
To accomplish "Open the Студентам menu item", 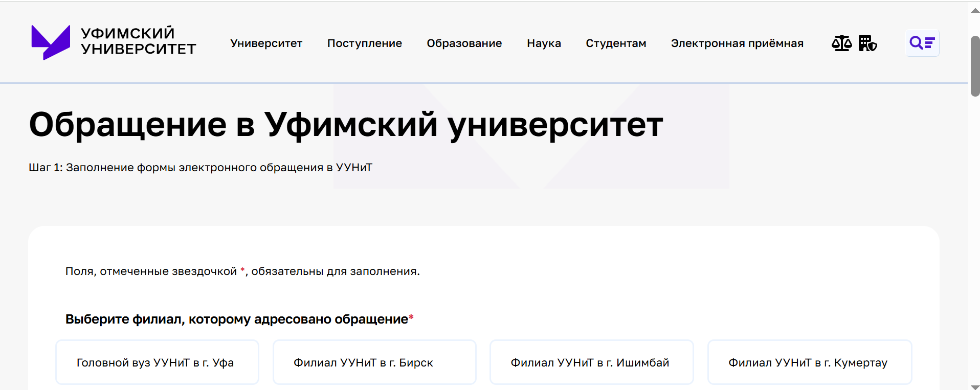I will 616,43.
